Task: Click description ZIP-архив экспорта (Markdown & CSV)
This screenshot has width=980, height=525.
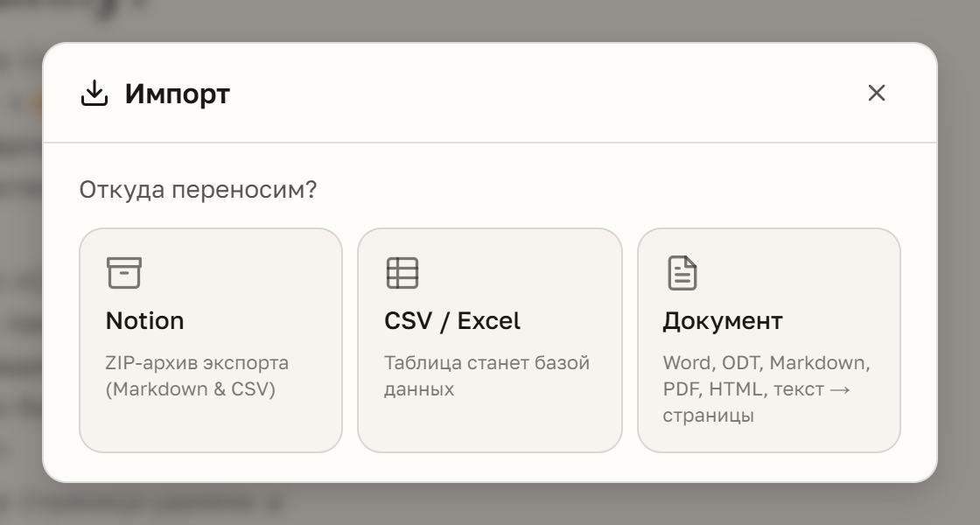Action: click(x=197, y=375)
